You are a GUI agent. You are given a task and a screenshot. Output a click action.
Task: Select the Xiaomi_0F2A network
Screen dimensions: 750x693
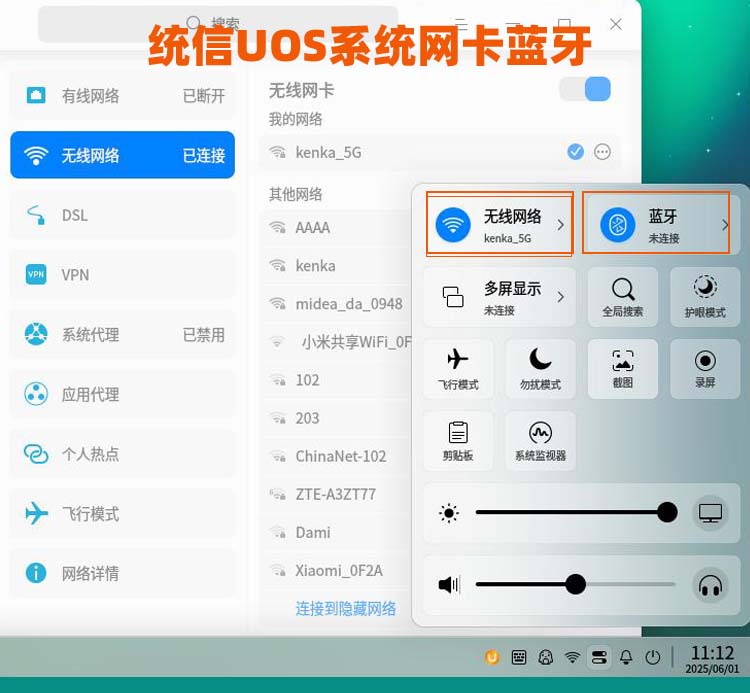[335, 571]
